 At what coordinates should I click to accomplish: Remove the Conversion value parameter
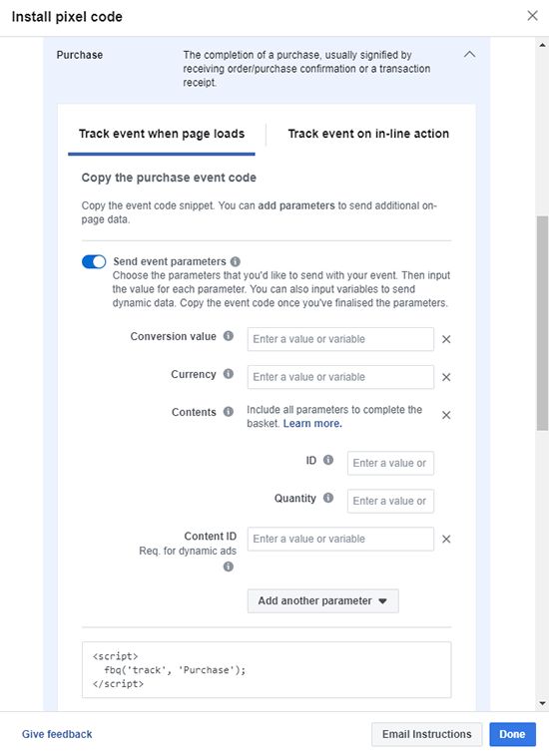coord(446,339)
